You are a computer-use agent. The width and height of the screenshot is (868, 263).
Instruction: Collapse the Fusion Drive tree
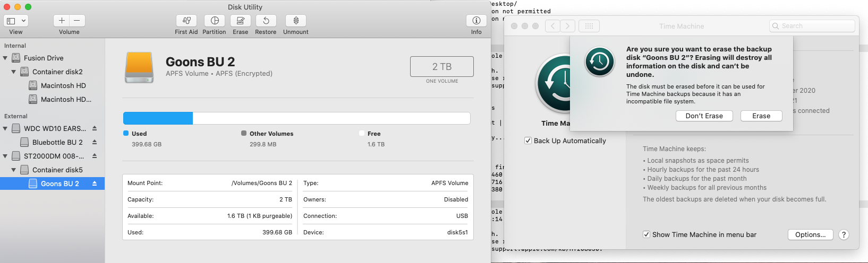(5, 58)
